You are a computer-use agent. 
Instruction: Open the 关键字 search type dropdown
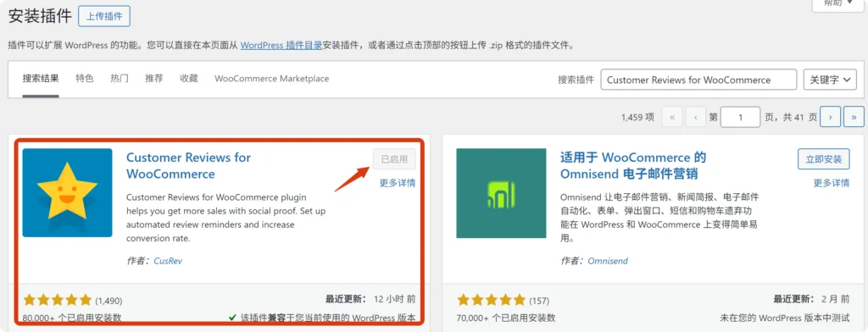coord(830,80)
